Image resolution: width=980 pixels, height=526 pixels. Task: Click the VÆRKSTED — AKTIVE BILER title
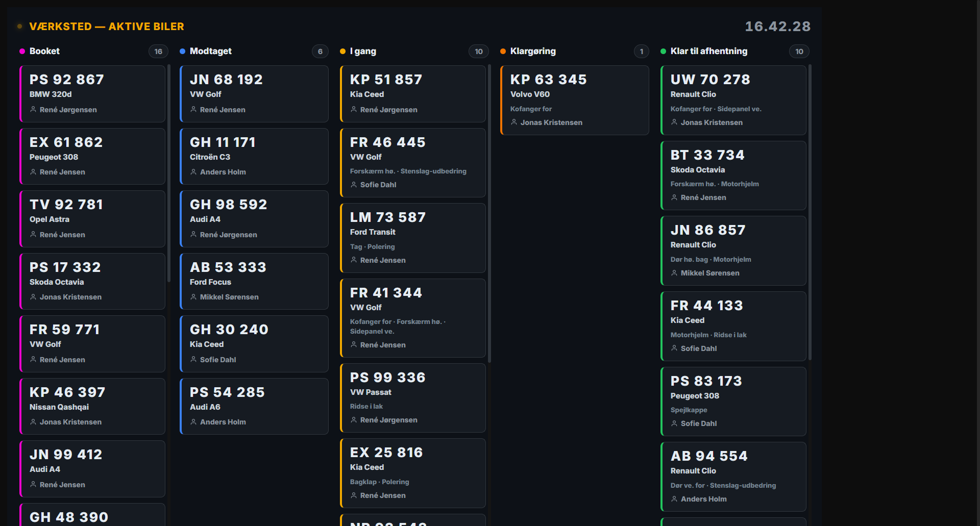[107, 27]
